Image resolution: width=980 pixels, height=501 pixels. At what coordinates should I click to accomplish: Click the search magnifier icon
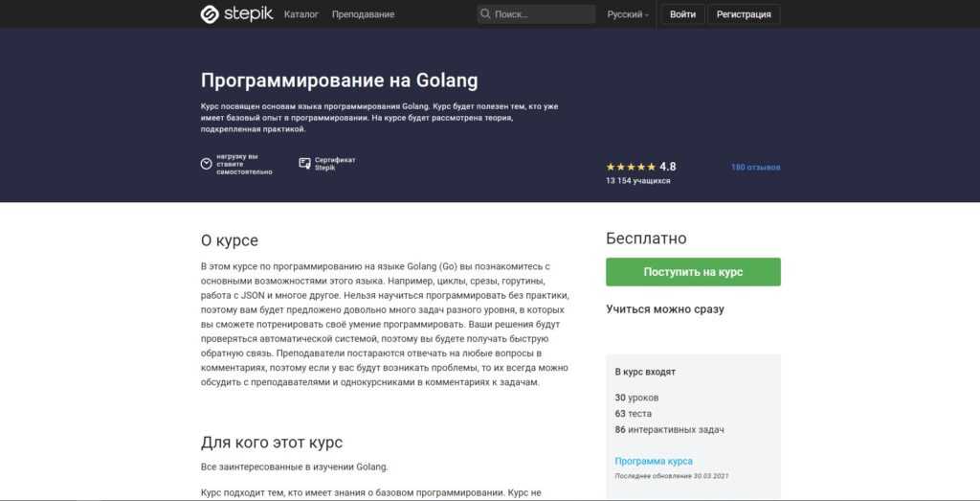[x=485, y=13]
